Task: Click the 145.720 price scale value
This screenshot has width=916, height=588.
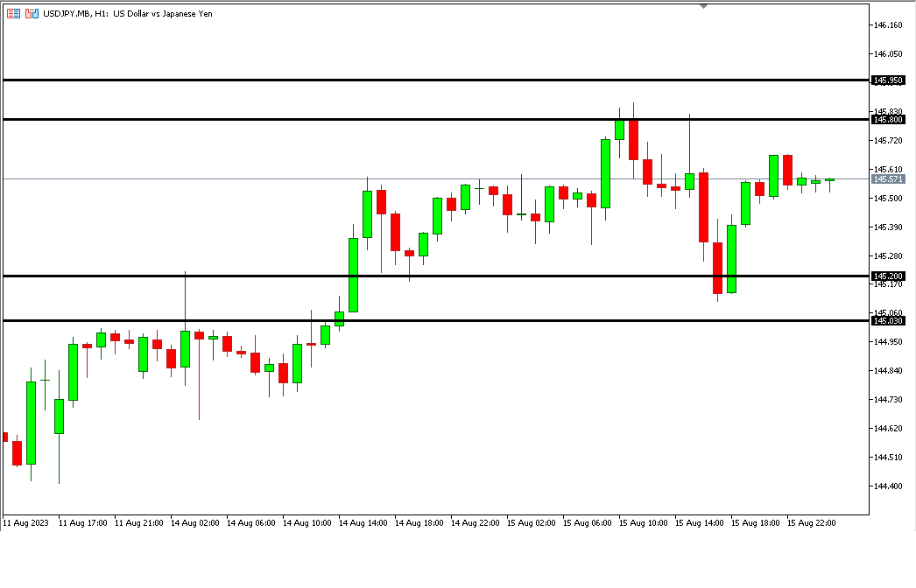Action: [x=888, y=140]
